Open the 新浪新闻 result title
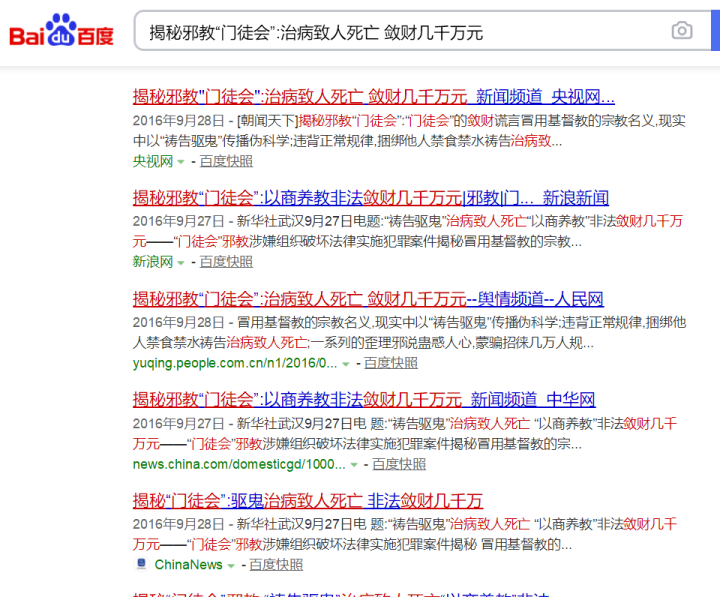This screenshot has width=720, height=597. [x=371, y=198]
